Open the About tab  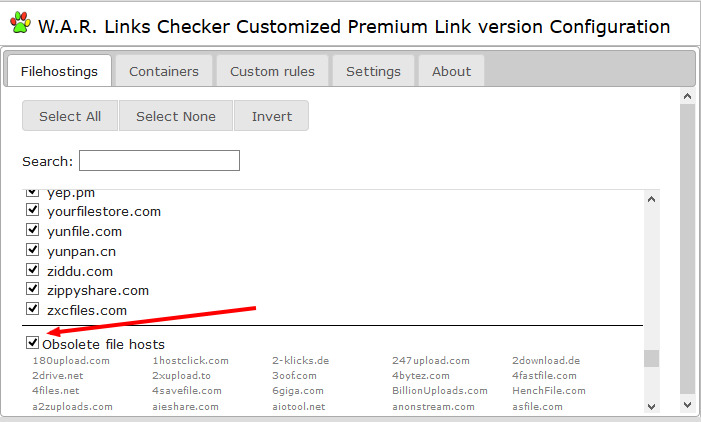pyautogui.click(x=451, y=71)
